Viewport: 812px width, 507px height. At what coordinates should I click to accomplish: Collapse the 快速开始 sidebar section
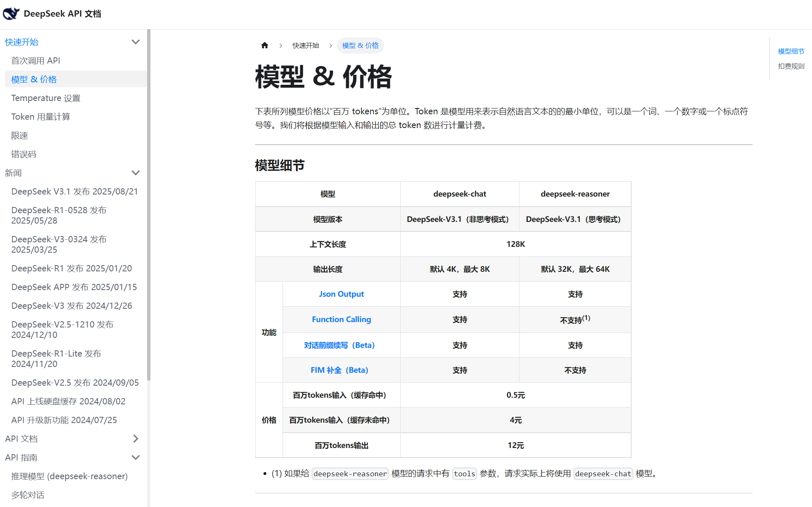[135, 42]
